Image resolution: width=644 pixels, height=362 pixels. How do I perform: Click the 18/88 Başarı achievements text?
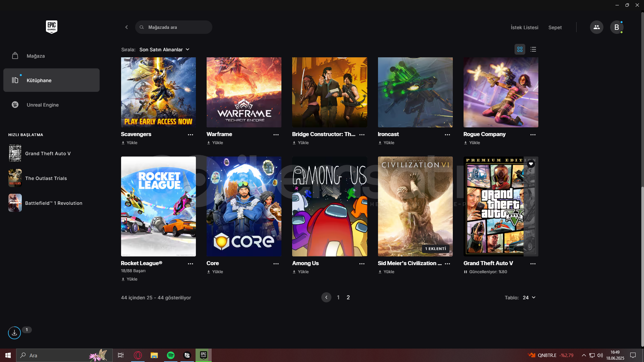coord(133,271)
